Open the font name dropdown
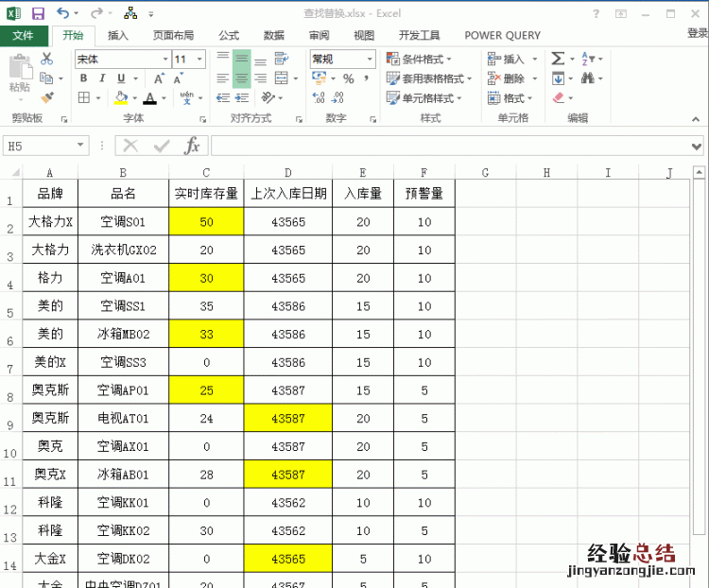The width and height of the screenshot is (709, 588). click(x=165, y=59)
